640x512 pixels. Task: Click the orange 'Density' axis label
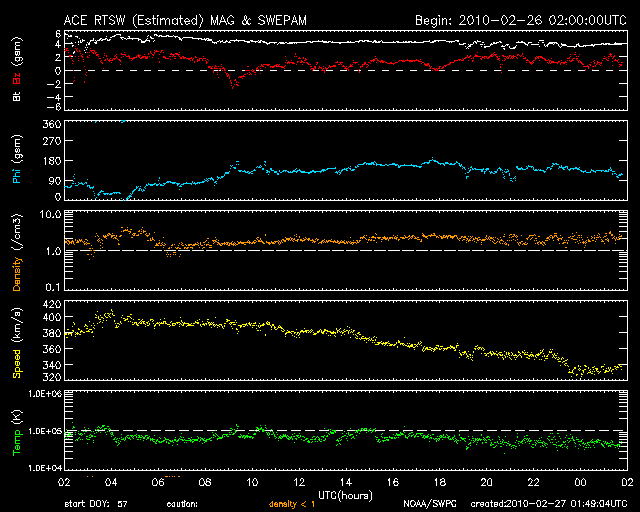(17, 274)
